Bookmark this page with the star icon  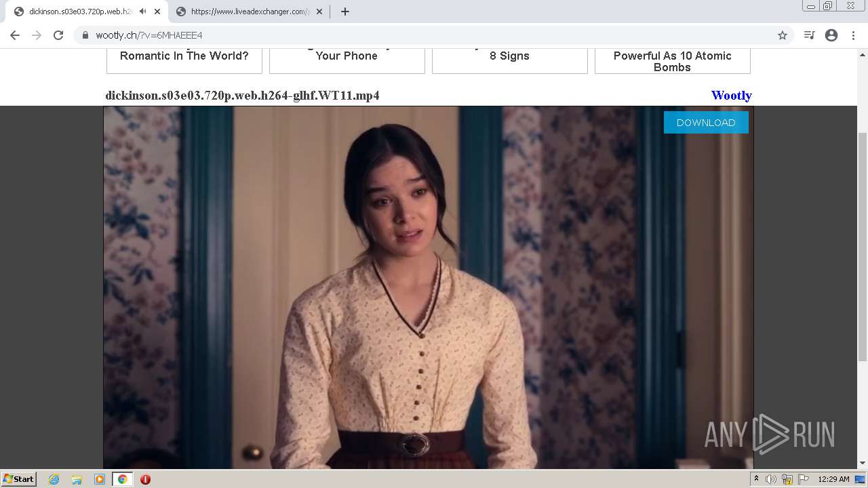coord(783,35)
